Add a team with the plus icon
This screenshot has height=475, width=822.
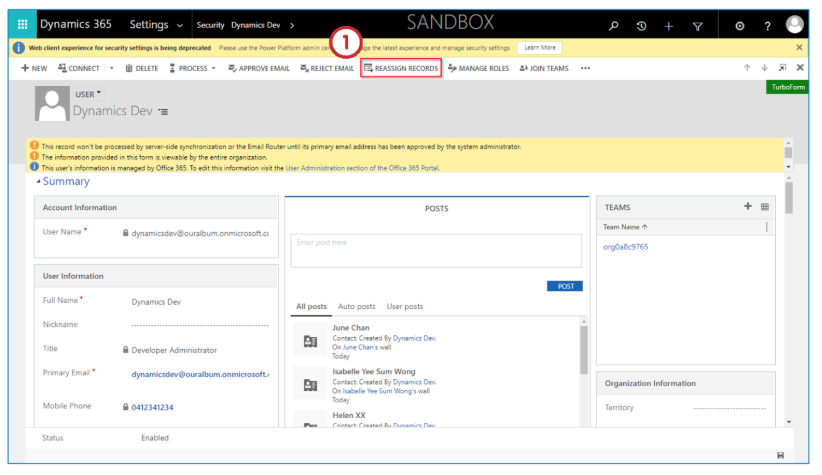(x=747, y=206)
